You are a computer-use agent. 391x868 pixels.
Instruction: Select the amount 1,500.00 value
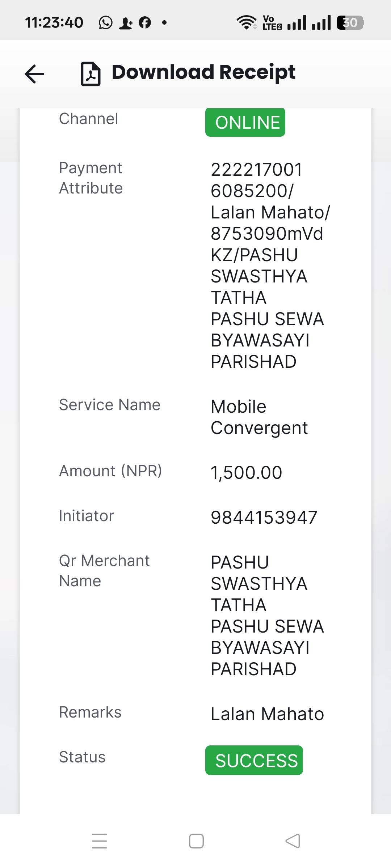[x=246, y=472]
